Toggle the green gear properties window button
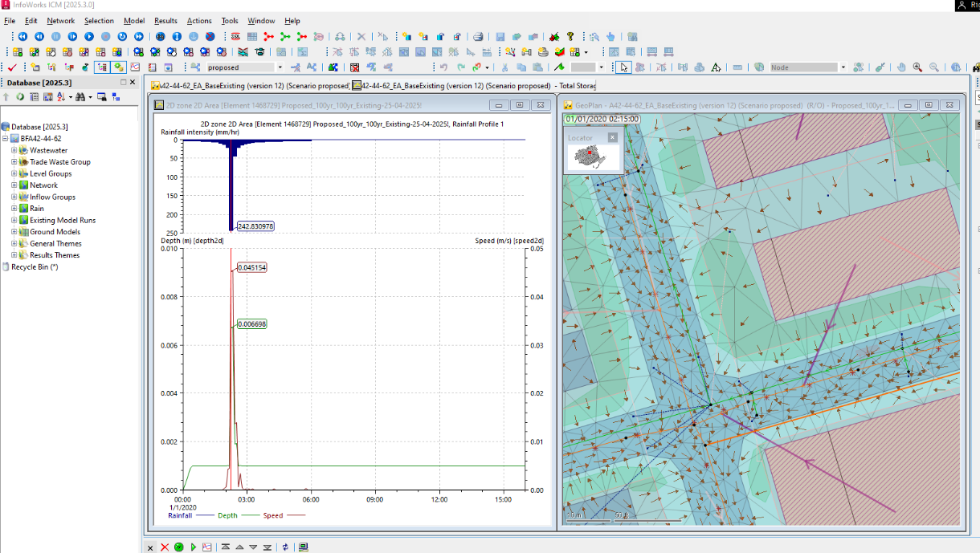Image resolution: width=980 pixels, height=553 pixels. 119,67
